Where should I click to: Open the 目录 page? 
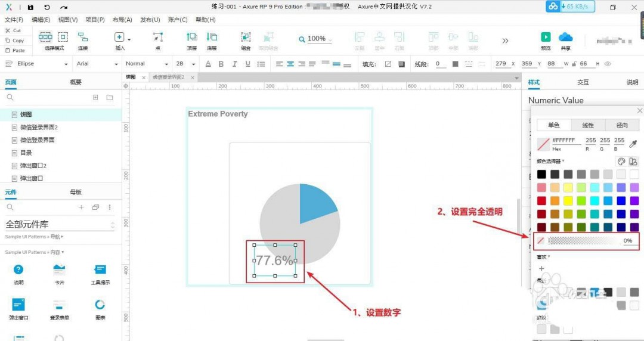(26, 153)
